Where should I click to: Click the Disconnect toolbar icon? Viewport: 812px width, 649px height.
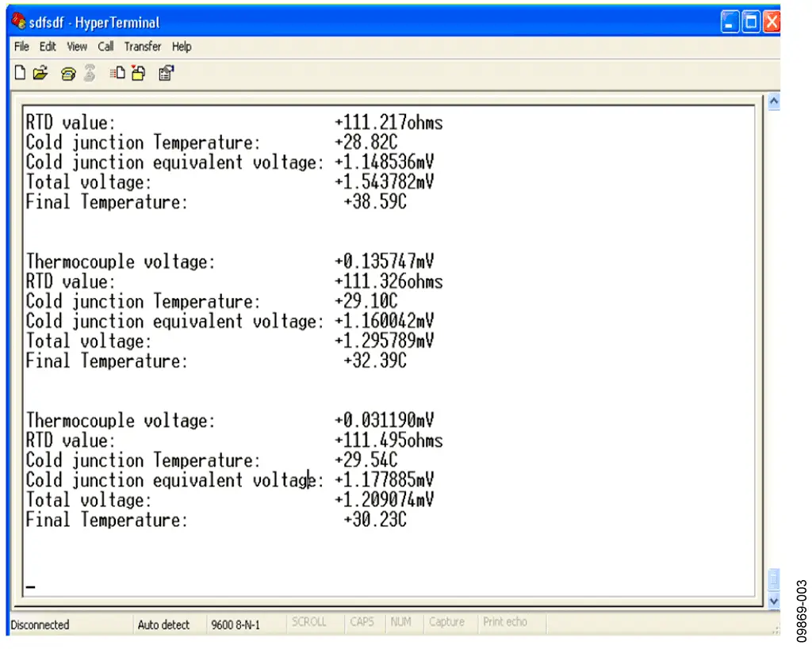coord(90,73)
